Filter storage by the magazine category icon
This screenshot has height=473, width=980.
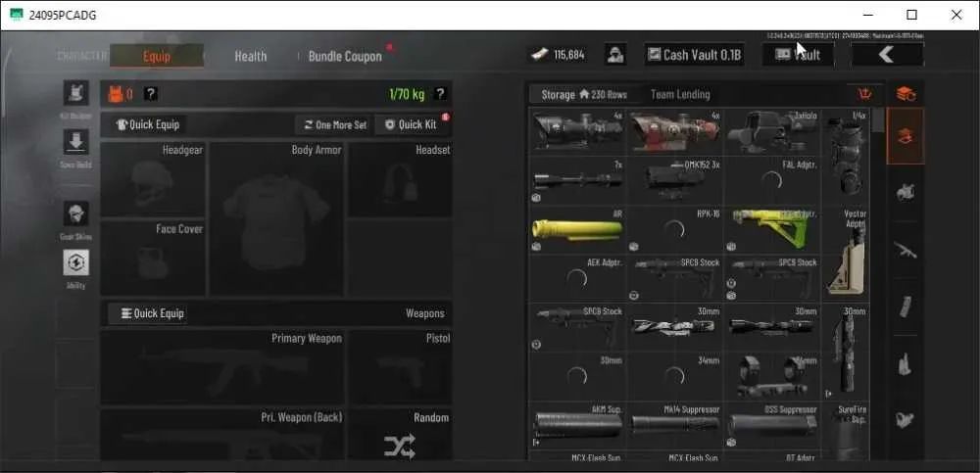(x=906, y=307)
